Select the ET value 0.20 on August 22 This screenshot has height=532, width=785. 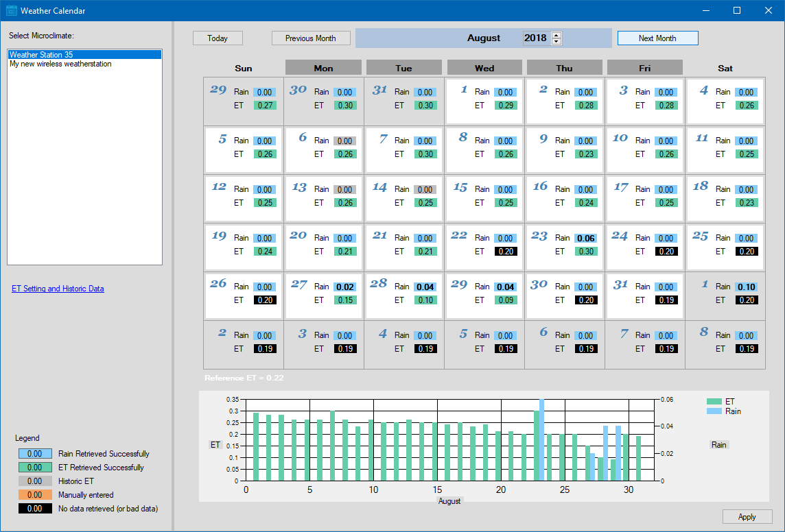[506, 252]
